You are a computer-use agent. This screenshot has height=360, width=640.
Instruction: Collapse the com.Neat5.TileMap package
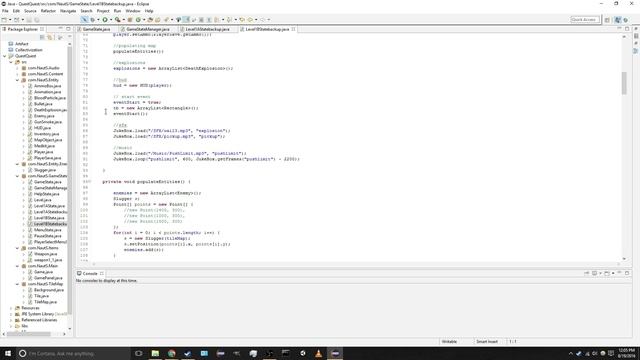tap(18, 284)
